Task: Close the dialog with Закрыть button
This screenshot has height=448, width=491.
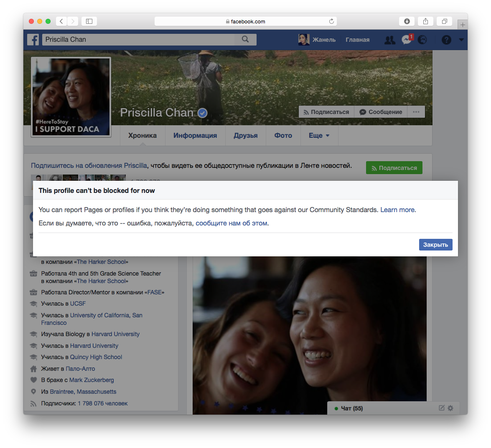Action: [435, 245]
